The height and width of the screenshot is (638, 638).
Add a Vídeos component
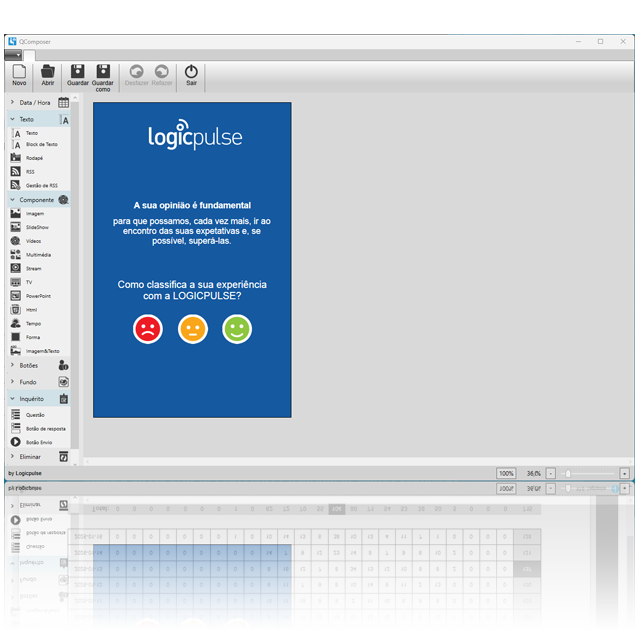point(33,241)
